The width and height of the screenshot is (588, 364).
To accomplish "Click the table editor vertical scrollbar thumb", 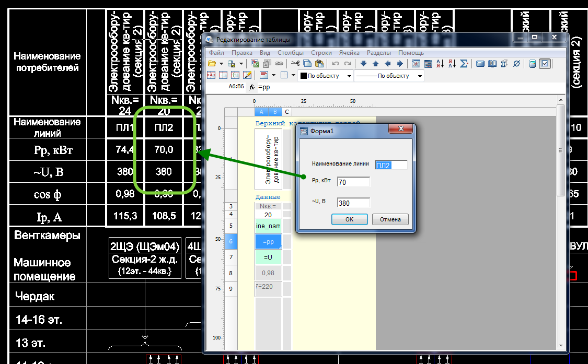I will click(561, 150).
